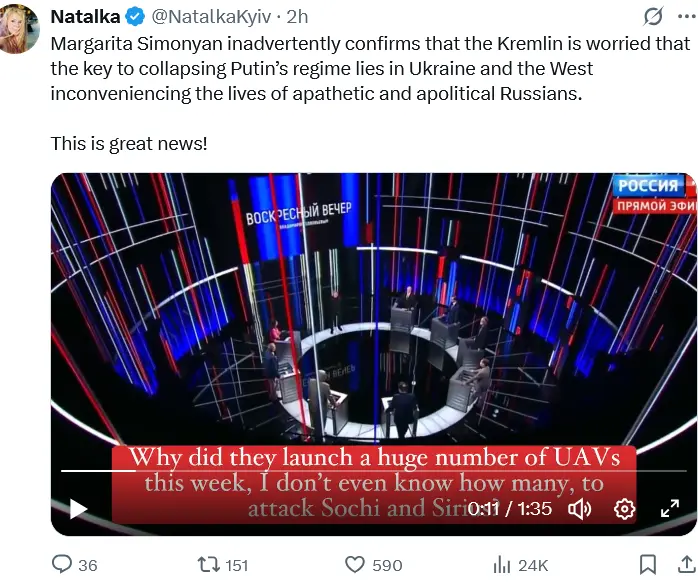This screenshot has width=698, height=587.
Task: Click the 2h timestamp link
Action: click(x=297, y=17)
